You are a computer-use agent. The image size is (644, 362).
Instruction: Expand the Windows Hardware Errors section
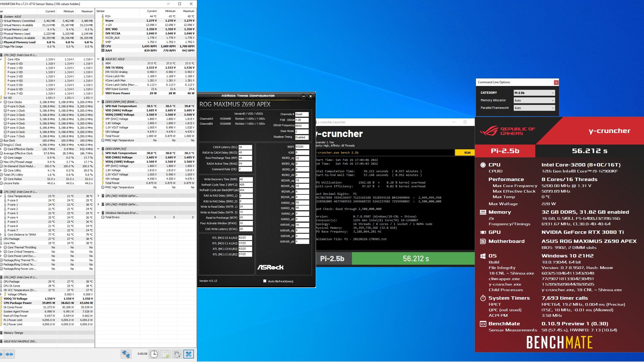pos(98,213)
